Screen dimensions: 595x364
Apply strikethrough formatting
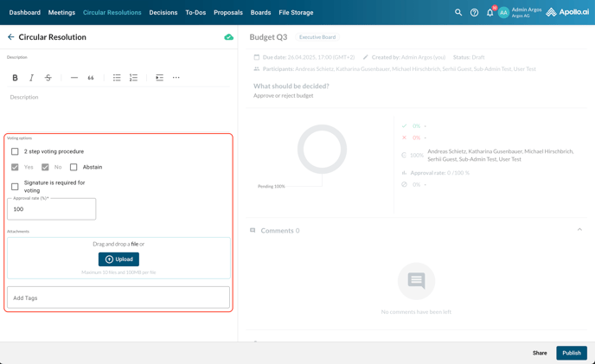click(x=48, y=78)
